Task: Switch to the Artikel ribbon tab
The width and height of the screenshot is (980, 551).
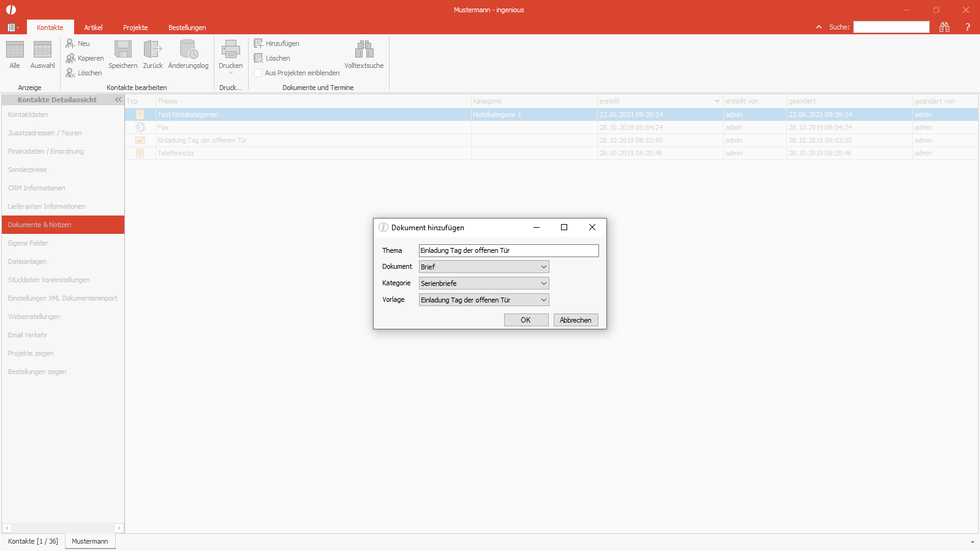Action: (93, 28)
